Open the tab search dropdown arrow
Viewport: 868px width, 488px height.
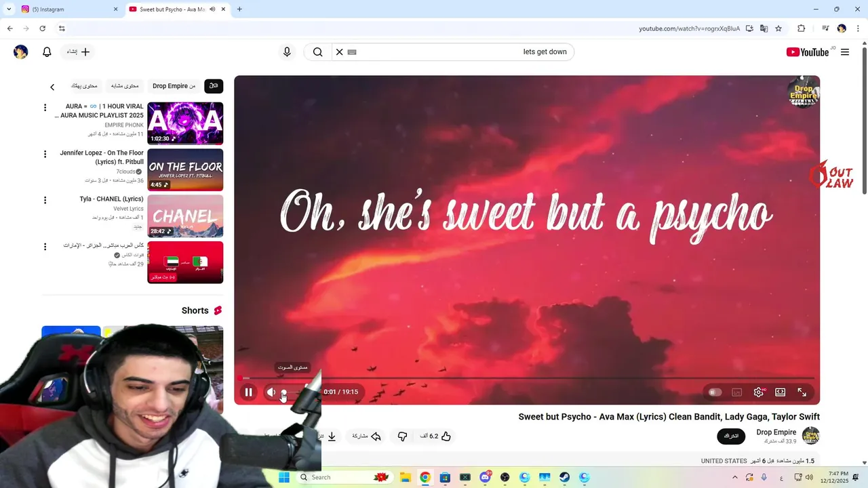(x=9, y=9)
